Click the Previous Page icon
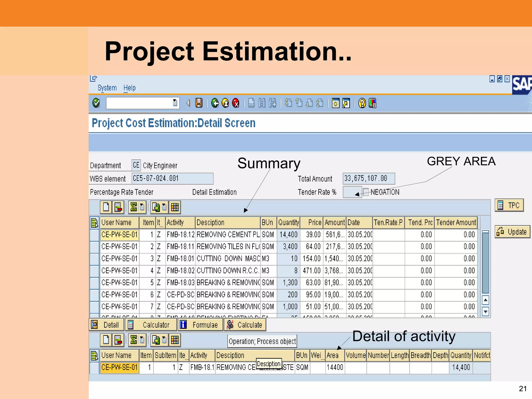The height and width of the screenshot is (399, 532). [x=299, y=103]
